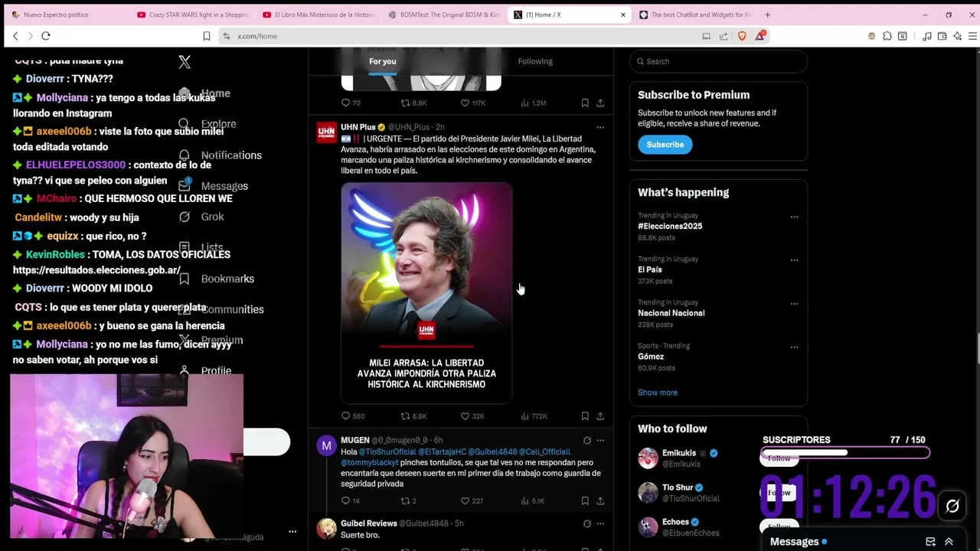Screen dimensions: 980x551
Task: Open the Crazy STAR WARS fight browser tab
Action: [x=193, y=15]
